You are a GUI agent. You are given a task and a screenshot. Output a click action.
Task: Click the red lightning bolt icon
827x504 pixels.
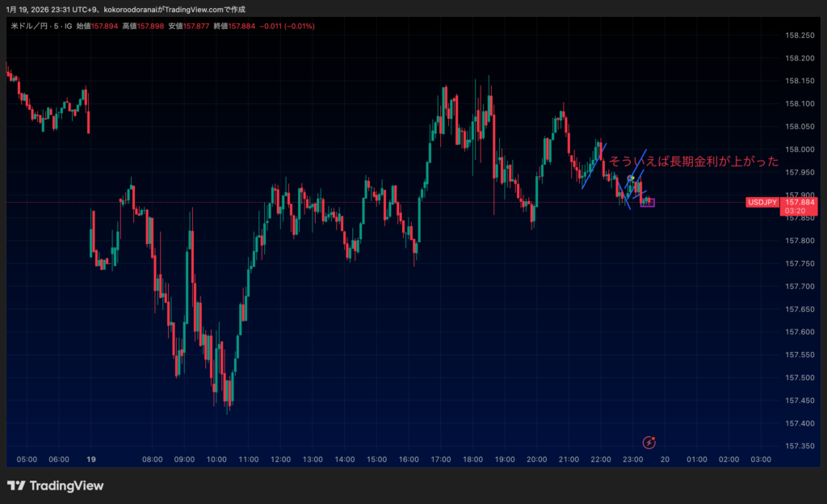(x=649, y=442)
